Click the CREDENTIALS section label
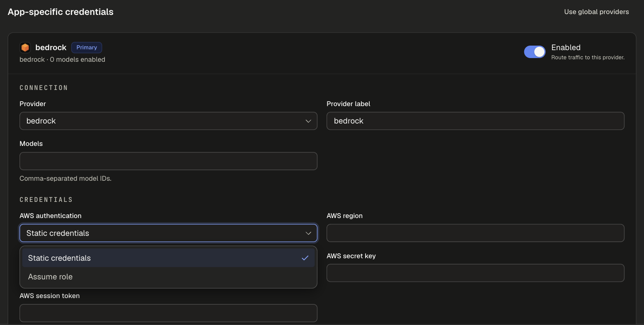The width and height of the screenshot is (644, 325). tap(46, 200)
